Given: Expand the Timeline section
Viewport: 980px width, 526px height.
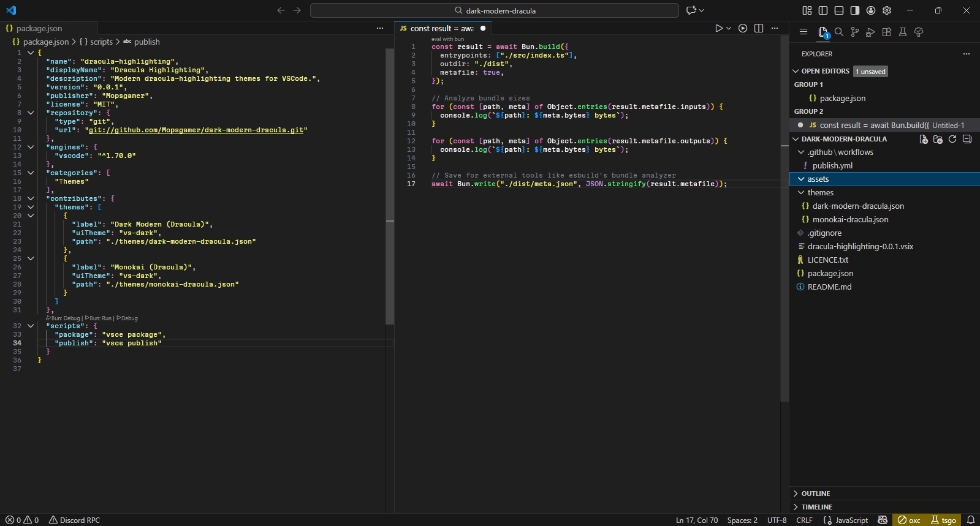Looking at the screenshot, I should coord(796,507).
